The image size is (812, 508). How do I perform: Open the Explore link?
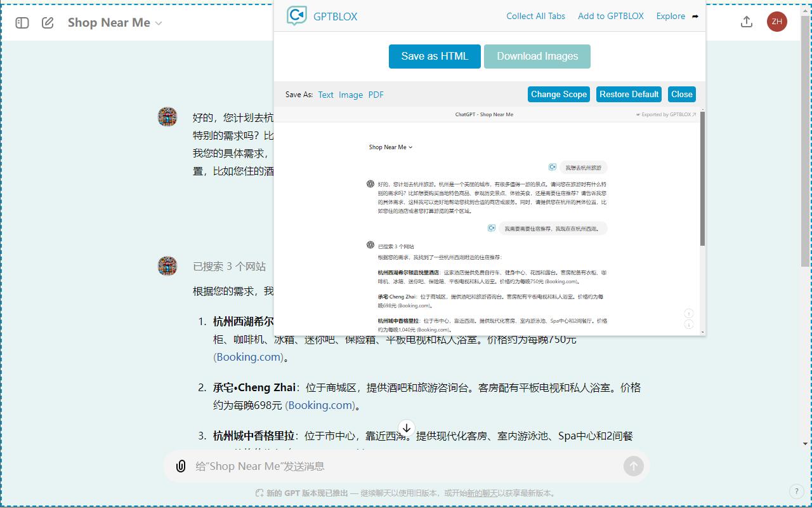[x=671, y=16]
